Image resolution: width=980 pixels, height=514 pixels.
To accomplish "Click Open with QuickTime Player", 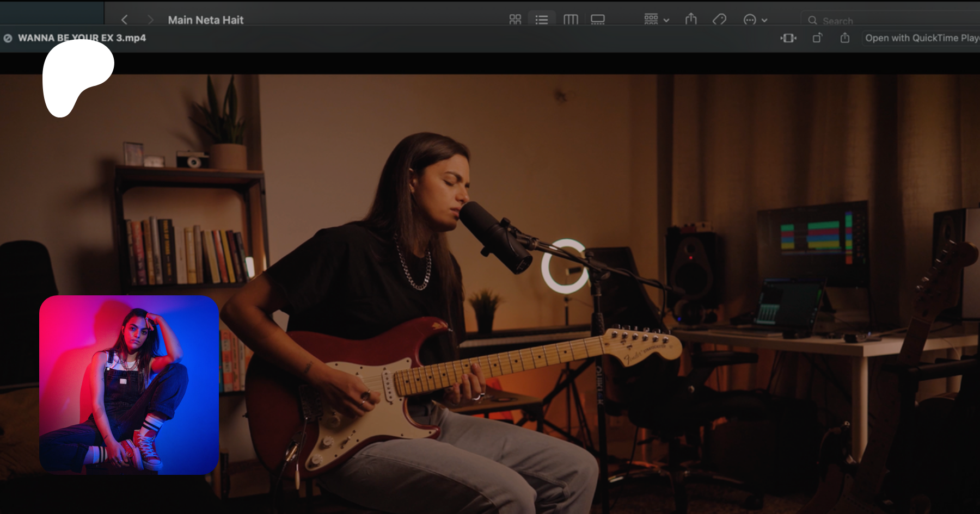I will point(921,38).
